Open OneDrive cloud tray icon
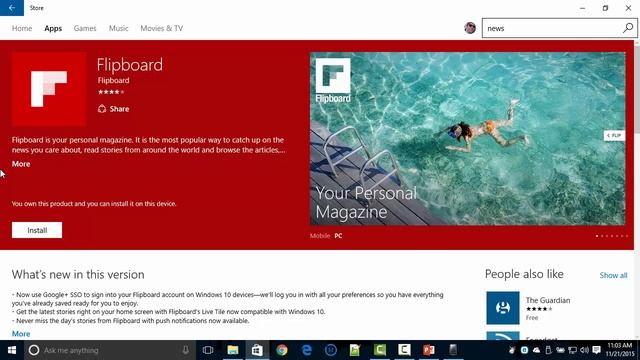Screen dimensions: 640x360 point(536,350)
